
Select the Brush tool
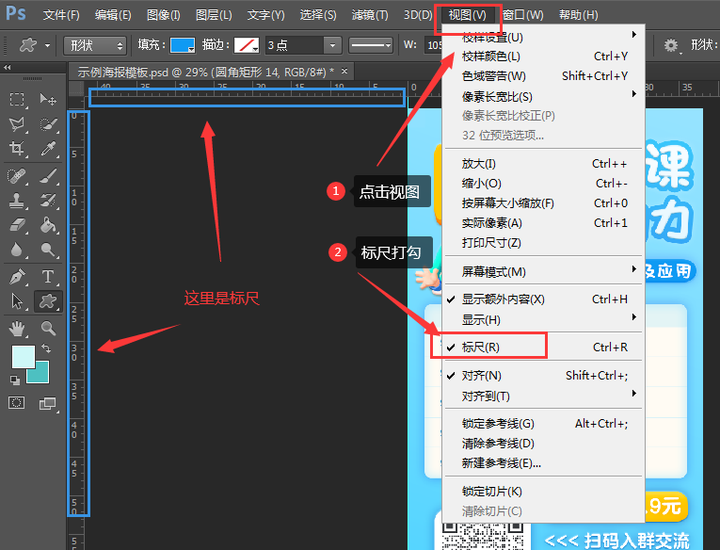pyautogui.click(x=48, y=176)
